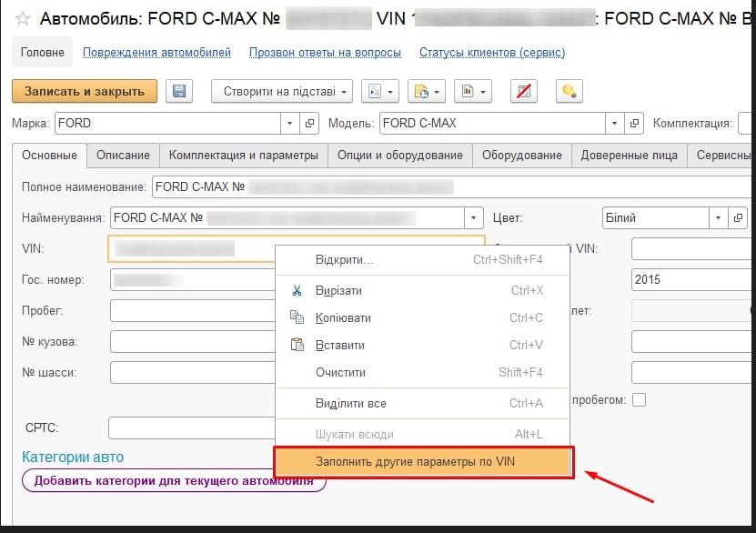
Task: Click Добавить категории для текущего автомобиля
Action: [x=173, y=481]
